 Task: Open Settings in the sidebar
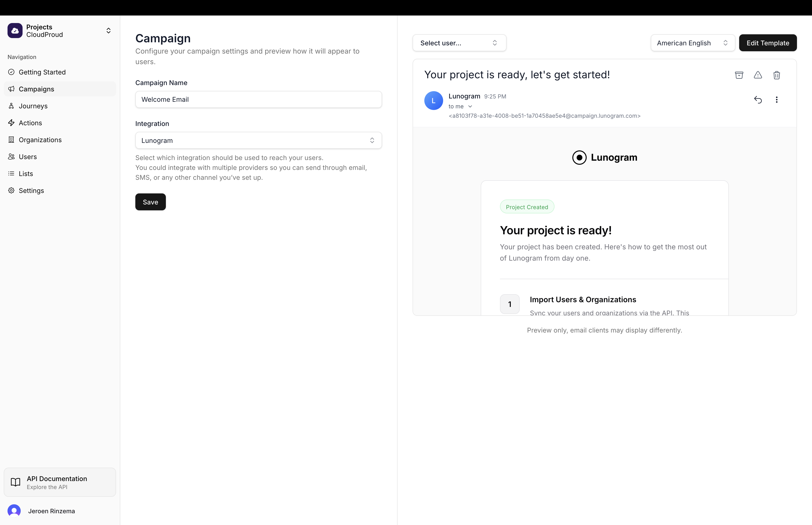click(x=31, y=191)
